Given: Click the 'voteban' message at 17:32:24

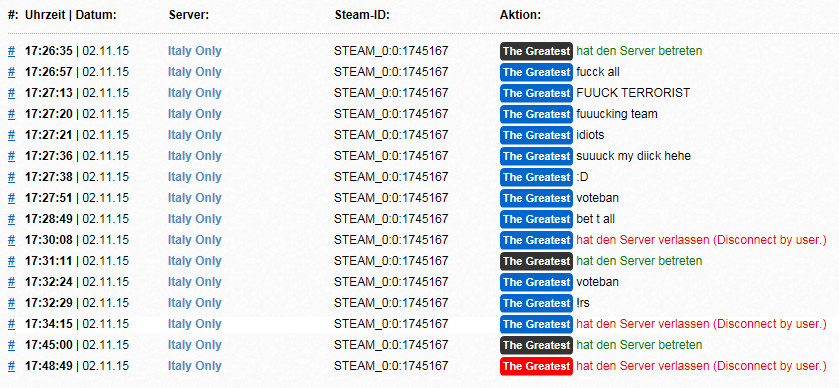Looking at the screenshot, I should [598, 282].
